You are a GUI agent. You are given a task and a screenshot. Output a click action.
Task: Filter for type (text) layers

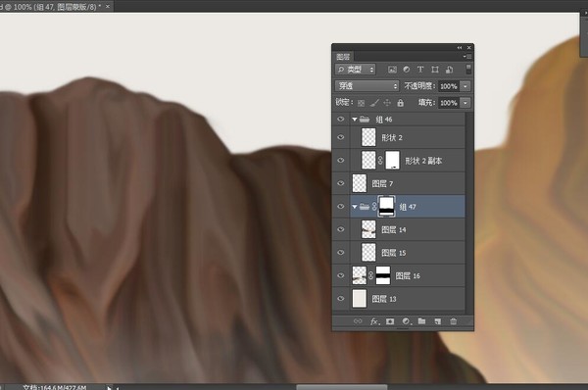420,70
